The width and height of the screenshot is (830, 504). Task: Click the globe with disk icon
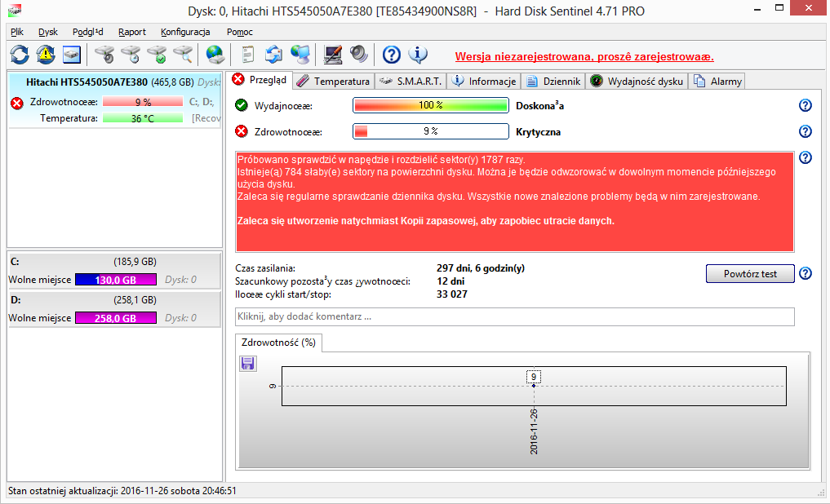[x=215, y=55]
